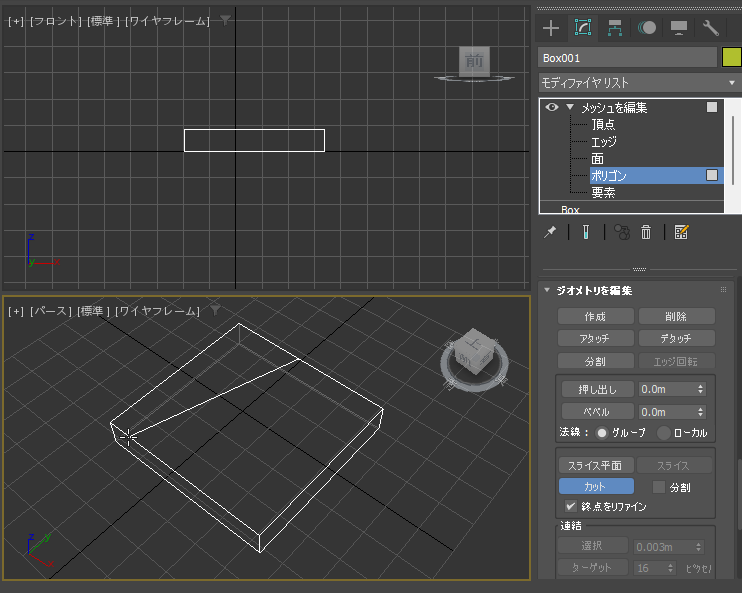This screenshot has width=742, height=593.
Task: Uncheck 終点をリファイン checkbox
Action: (x=571, y=506)
